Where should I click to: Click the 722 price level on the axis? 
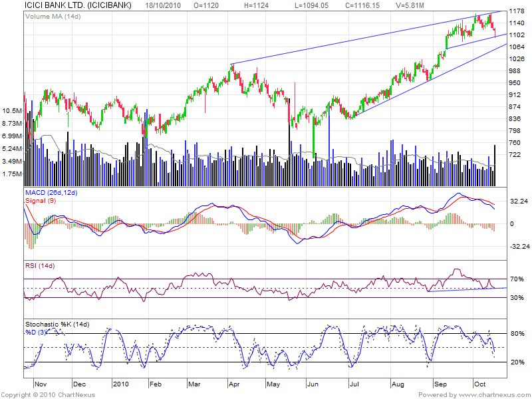pyautogui.click(x=515, y=154)
